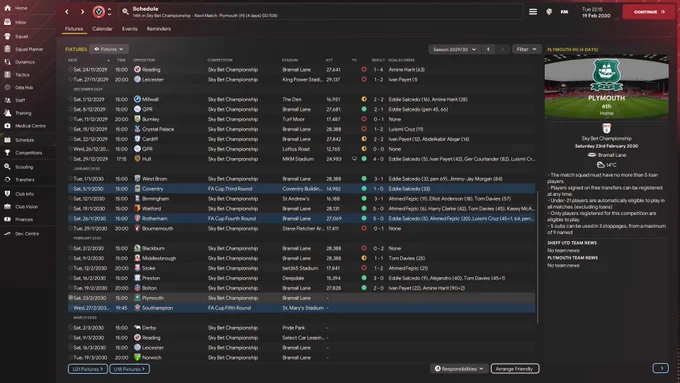Select the Plymouth fixture row marker
The width and height of the screenshot is (680, 383).
pos(70,298)
